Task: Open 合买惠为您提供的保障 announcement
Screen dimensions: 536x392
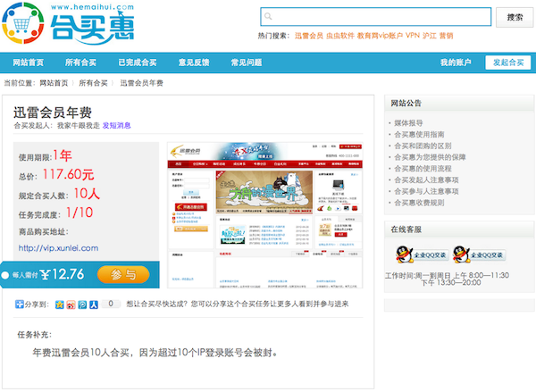Action: click(430, 157)
